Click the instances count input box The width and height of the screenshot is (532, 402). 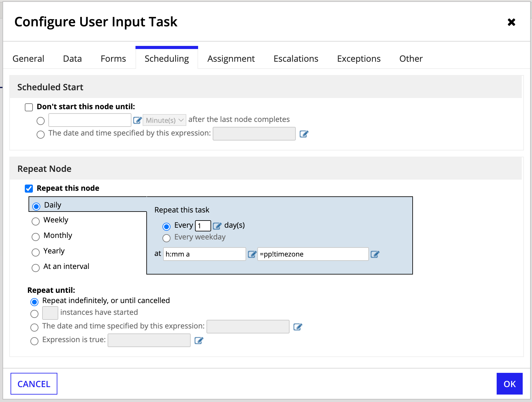[50, 313]
